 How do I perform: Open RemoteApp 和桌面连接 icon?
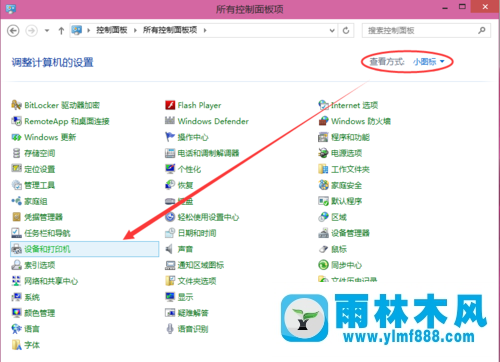click(16, 121)
